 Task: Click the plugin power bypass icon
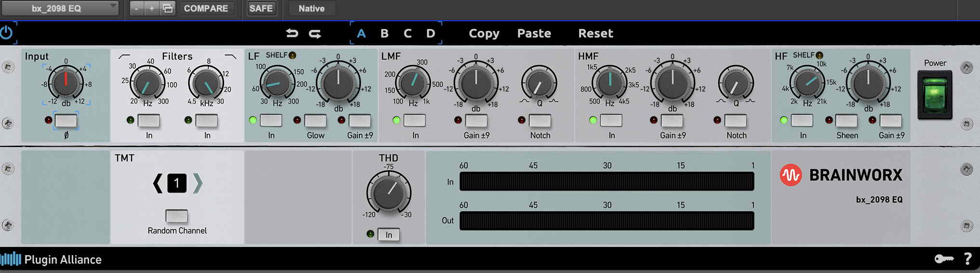(6, 33)
